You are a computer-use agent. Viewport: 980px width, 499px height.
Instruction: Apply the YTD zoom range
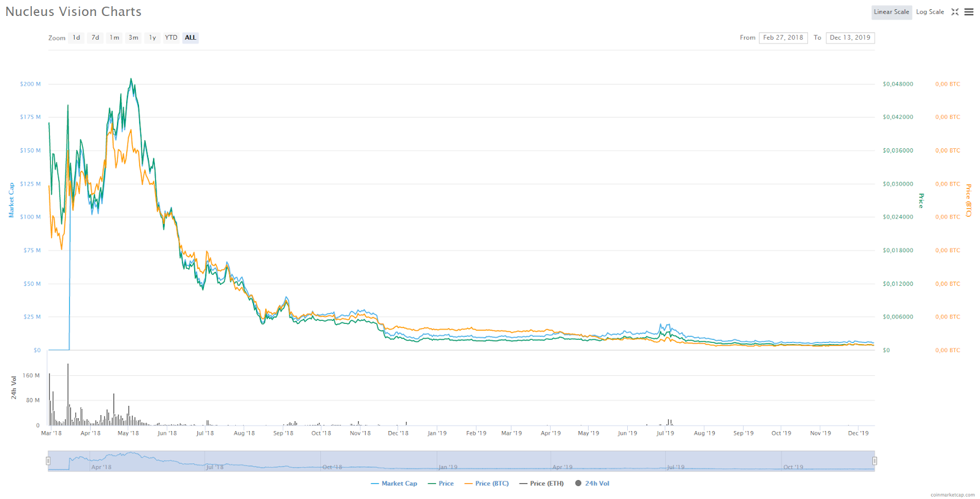click(x=171, y=38)
